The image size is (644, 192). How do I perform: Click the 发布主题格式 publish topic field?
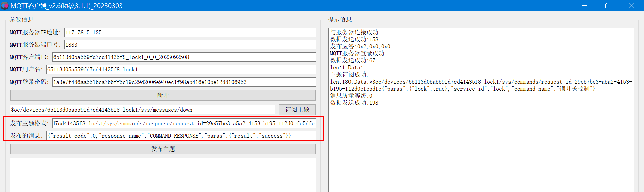[x=184, y=123]
